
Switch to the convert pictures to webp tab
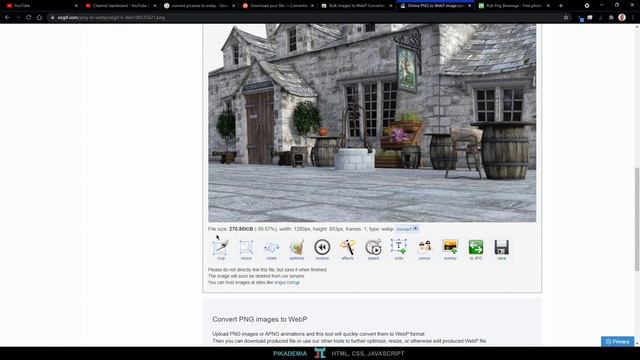point(199,6)
